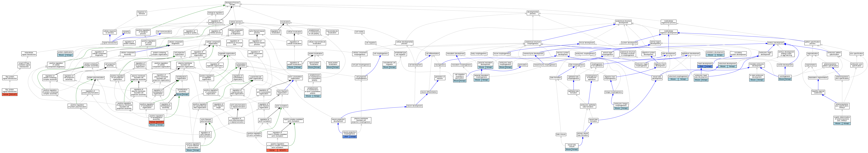868x153 pixels.
Task: Select the 'cell part morphogenesis' node
Action: point(361,65)
